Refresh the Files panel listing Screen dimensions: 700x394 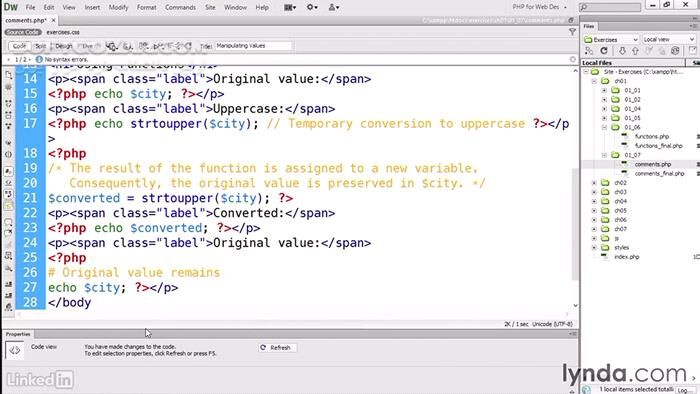point(604,51)
